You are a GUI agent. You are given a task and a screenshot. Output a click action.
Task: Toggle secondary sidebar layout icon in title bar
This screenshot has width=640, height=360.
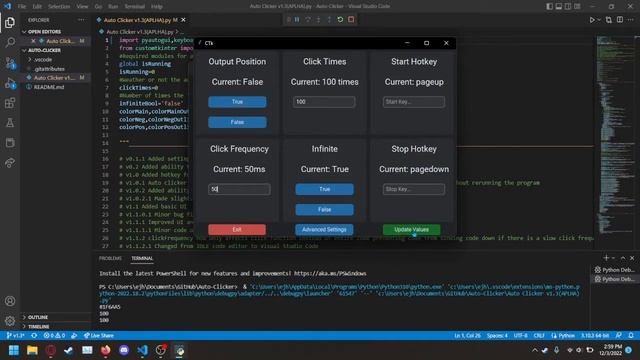(x=568, y=6)
